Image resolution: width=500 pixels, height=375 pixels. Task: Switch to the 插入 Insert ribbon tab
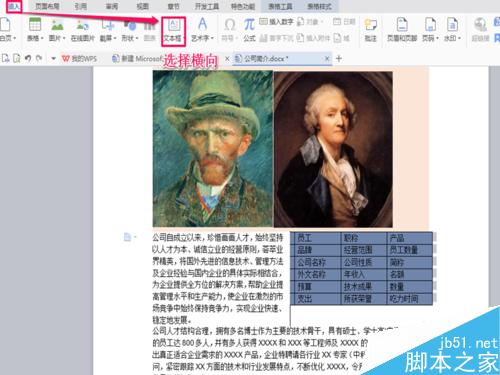pyautogui.click(x=14, y=6)
